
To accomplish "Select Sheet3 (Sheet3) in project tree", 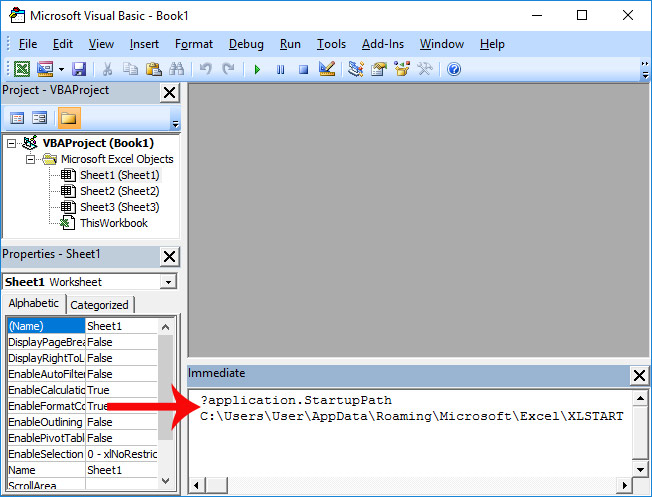I will (x=119, y=207).
